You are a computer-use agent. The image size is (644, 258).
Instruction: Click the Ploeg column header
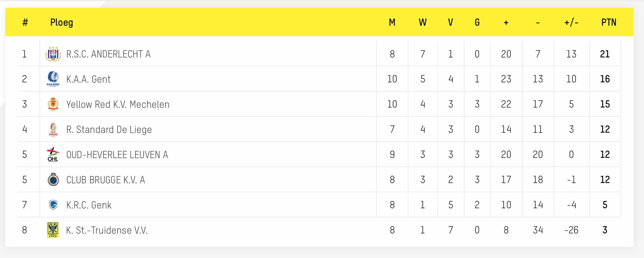(62, 23)
